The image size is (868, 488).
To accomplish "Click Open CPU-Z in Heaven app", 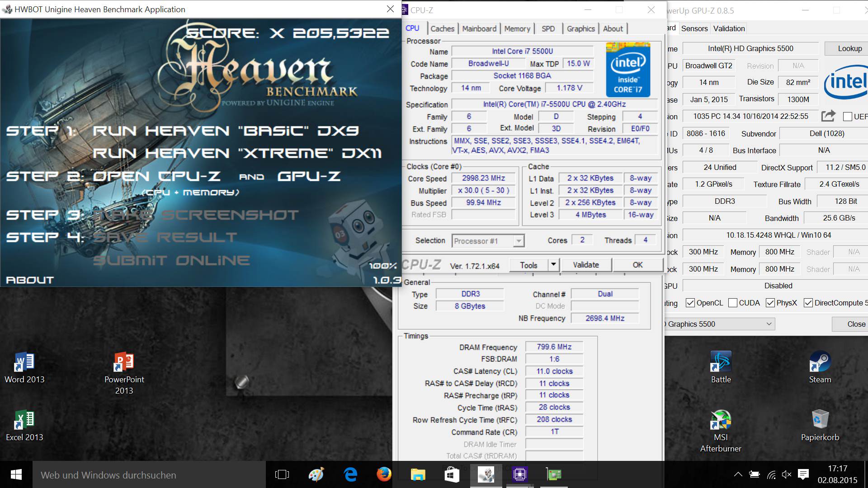I will point(156,176).
